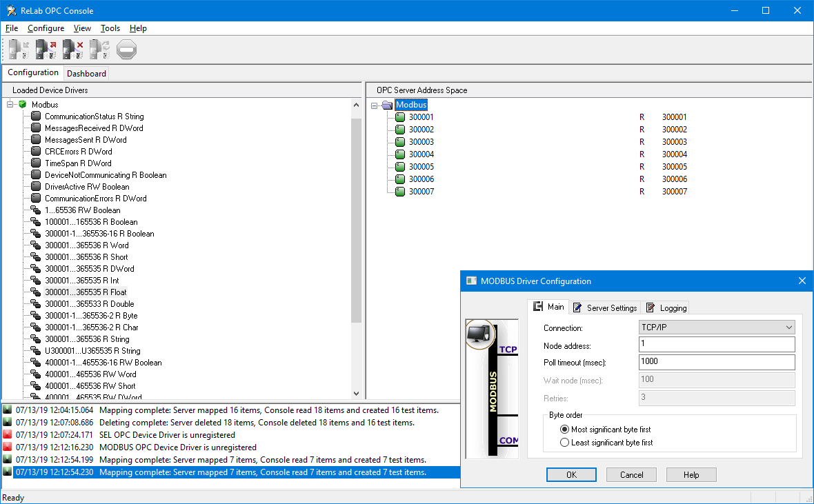Click OK in MODBUS Driver Configuration
Viewport: 814px width, 504px height.
[x=571, y=474]
